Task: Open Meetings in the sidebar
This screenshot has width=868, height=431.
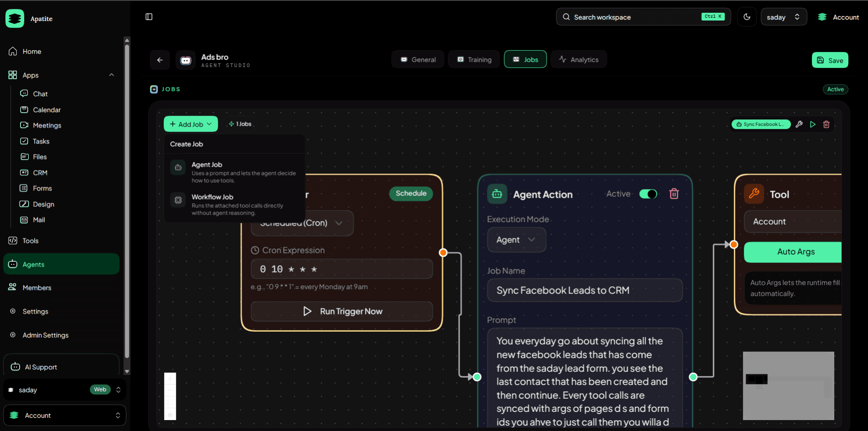Action: (x=47, y=125)
